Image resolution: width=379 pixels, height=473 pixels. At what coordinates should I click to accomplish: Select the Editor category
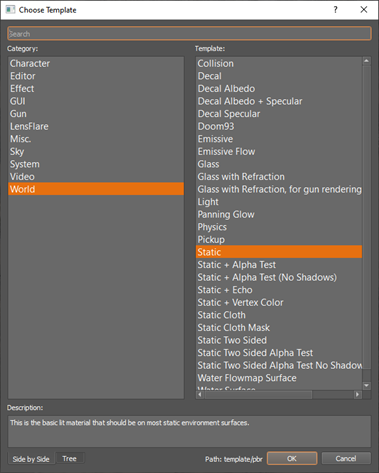coord(96,76)
